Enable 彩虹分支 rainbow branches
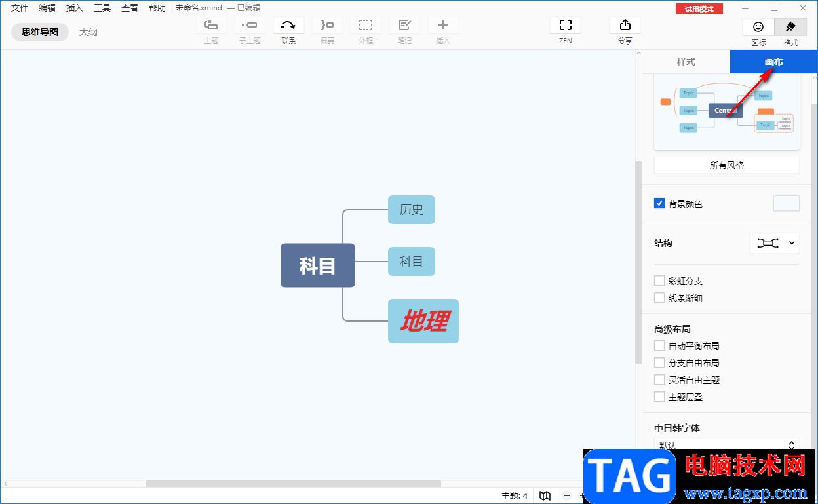The image size is (818, 504). pos(659,281)
